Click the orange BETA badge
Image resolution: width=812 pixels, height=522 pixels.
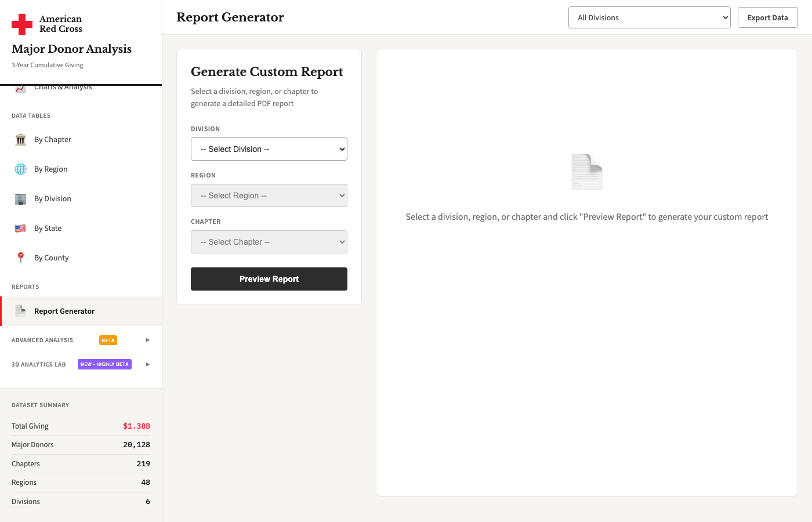point(108,340)
